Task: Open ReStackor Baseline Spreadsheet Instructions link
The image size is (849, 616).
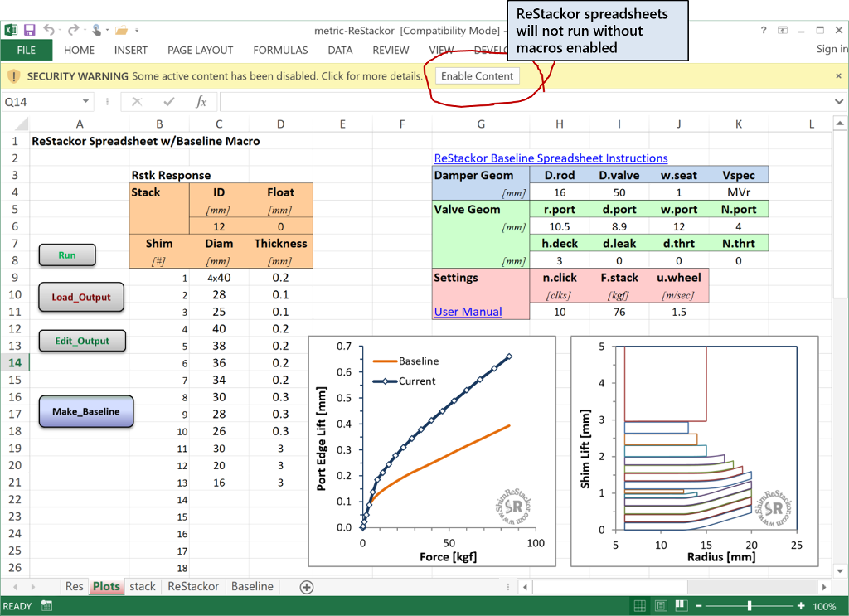Action: click(551, 158)
